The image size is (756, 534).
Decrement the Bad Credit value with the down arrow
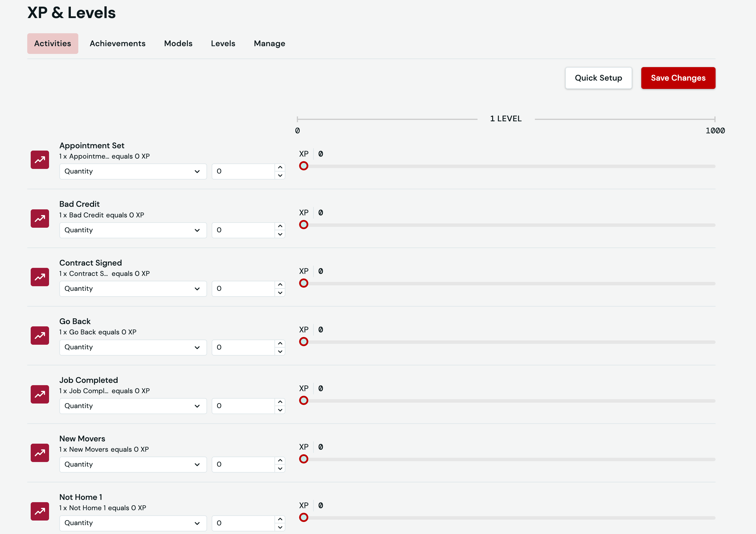[280, 234]
